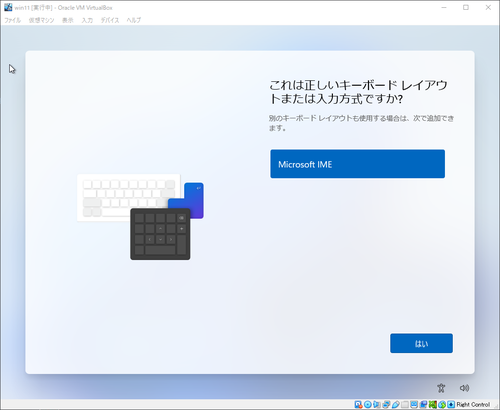Click the keyboard capture indicator icon
Screen dimensions: 500x410
(x=451, y=405)
